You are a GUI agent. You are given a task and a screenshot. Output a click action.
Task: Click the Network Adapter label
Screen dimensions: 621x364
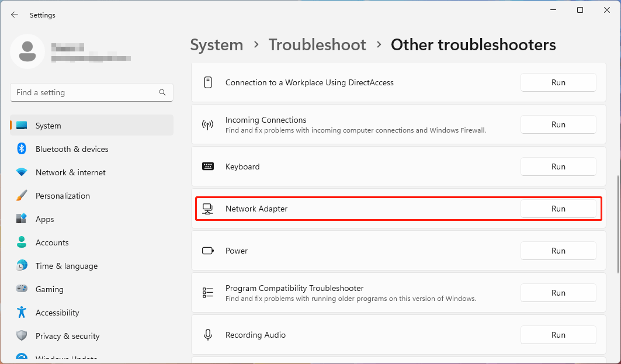[256, 209]
